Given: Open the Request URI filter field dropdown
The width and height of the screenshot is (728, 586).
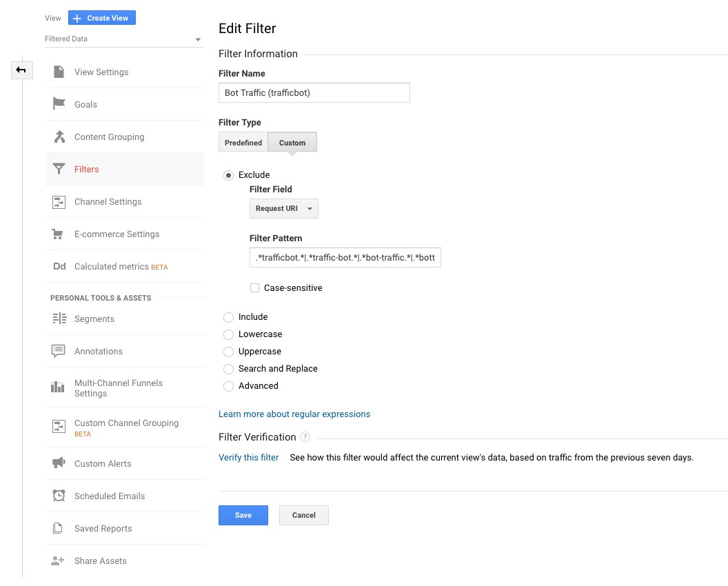Looking at the screenshot, I should 283,208.
